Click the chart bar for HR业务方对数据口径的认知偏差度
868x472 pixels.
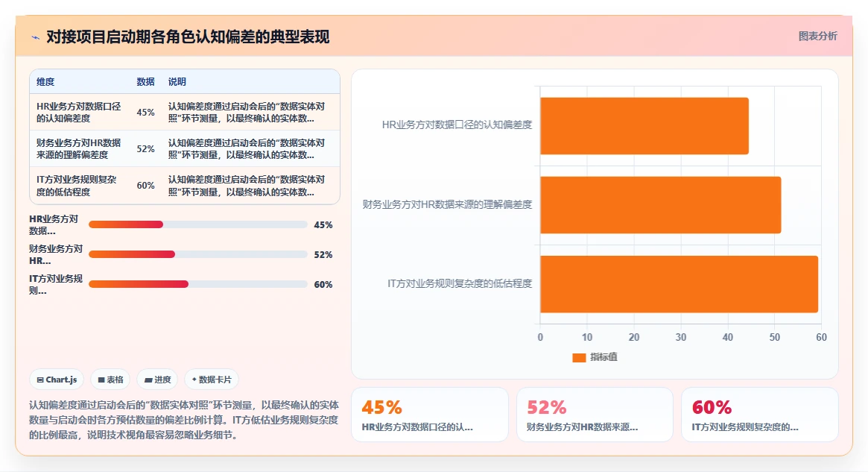click(644, 126)
